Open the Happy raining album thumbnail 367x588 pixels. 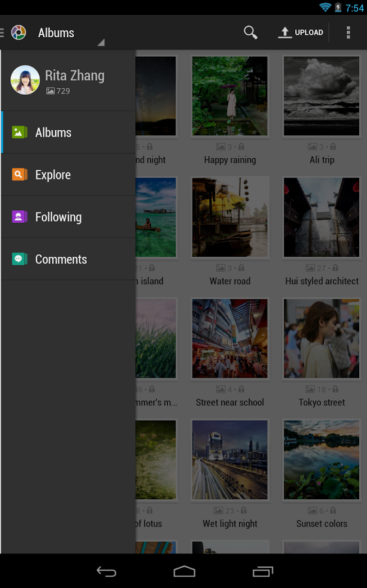coord(230,96)
